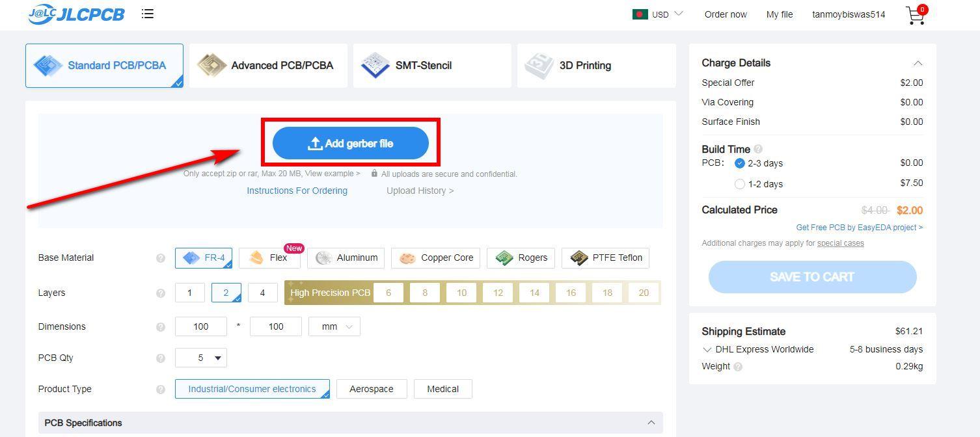This screenshot has width=980, height=437.
Task: Click help icon beside Base Material
Action: point(161,258)
